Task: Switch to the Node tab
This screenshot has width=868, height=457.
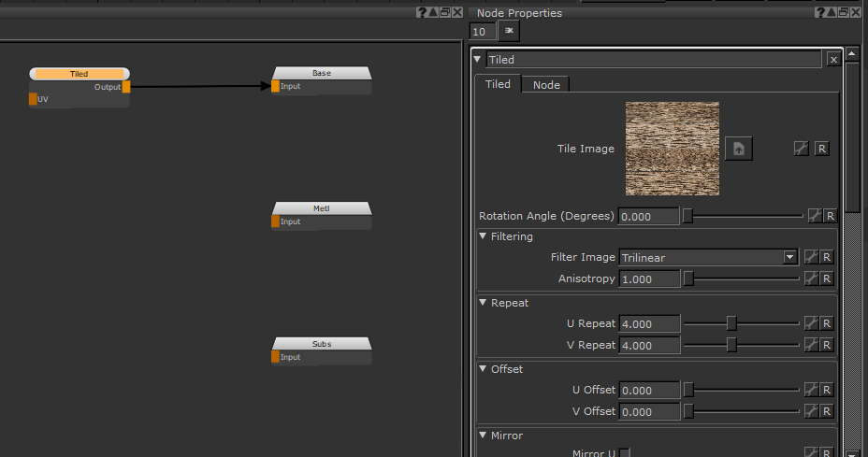Action: point(546,85)
